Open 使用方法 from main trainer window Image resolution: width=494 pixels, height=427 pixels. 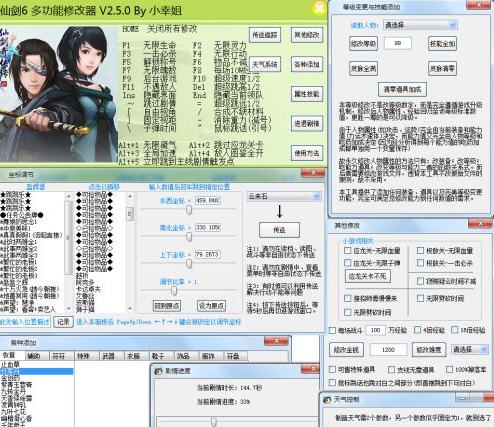pyautogui.click(x=307, y=153)
